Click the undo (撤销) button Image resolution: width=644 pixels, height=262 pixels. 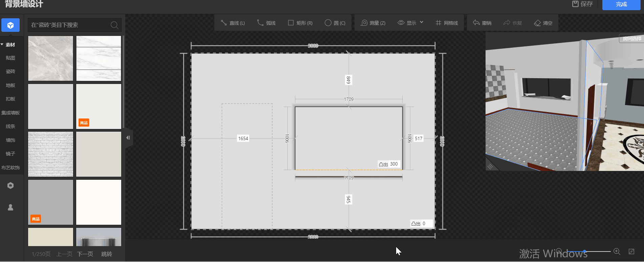(x=482, y=23)
